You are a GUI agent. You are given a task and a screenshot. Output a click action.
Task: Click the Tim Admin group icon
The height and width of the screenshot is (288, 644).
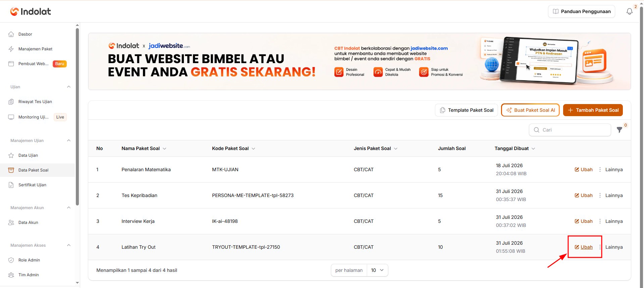coord(11,275)
